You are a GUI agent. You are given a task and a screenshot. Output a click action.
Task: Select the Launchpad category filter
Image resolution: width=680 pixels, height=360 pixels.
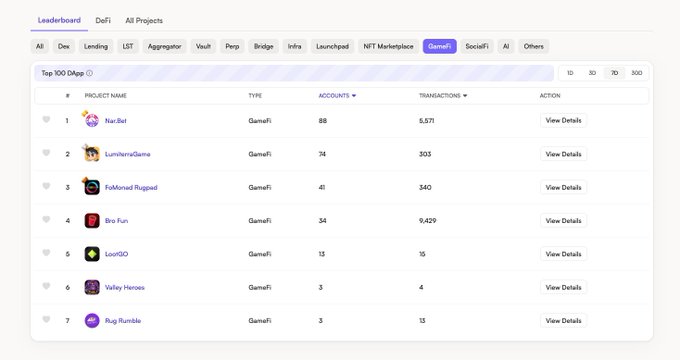(332, 46)
